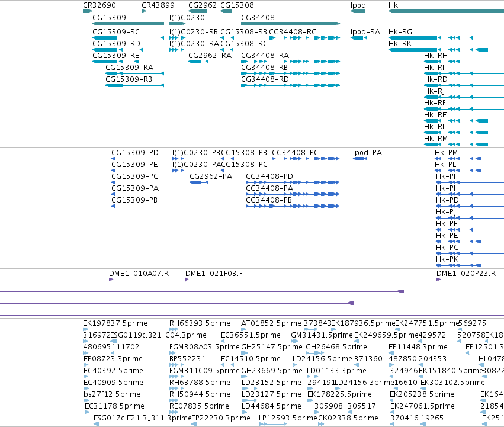Open EST label LP12593.5prime
This screenshot has height=427, width=504.
click(288, 418)
